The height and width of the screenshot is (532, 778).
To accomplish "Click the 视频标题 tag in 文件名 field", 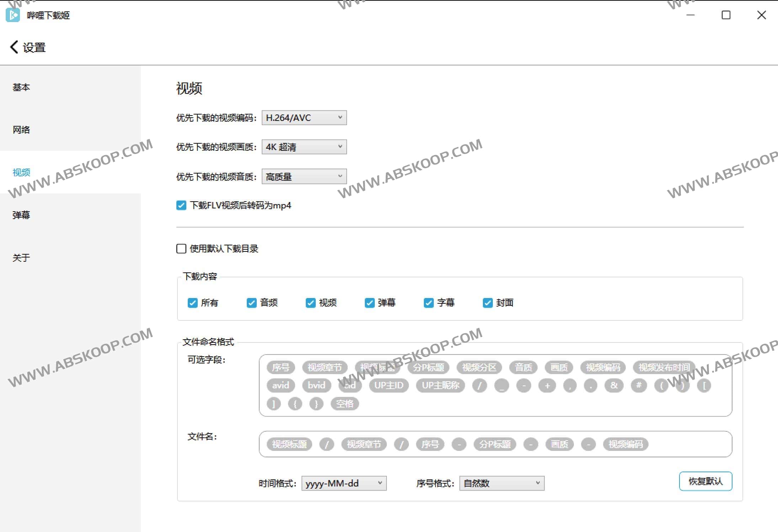I will click(x=289, y=444).
